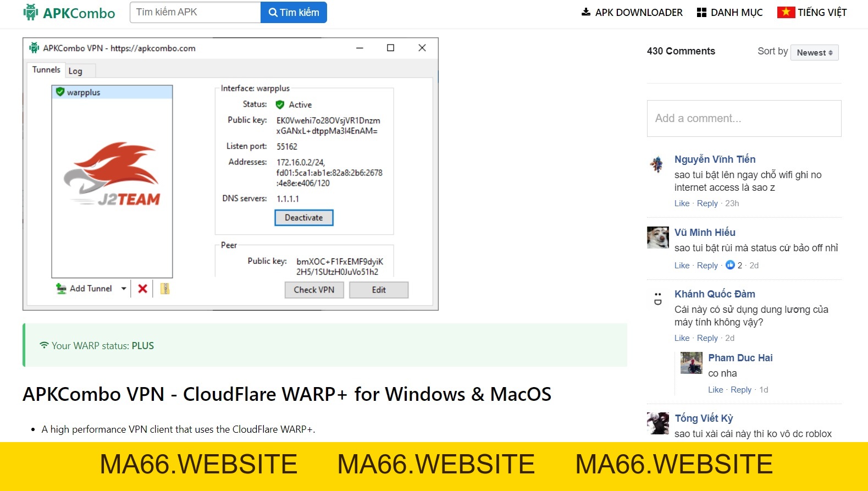This screenshot has width=868, height=491.
Task: Click the Add a comment text box
Action: pos(744,118)
